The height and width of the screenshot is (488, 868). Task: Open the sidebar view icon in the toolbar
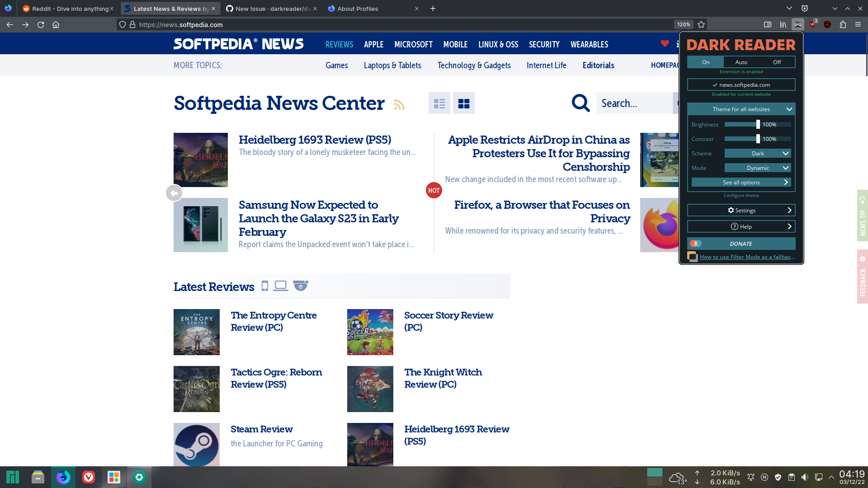[x=767, y=24]
